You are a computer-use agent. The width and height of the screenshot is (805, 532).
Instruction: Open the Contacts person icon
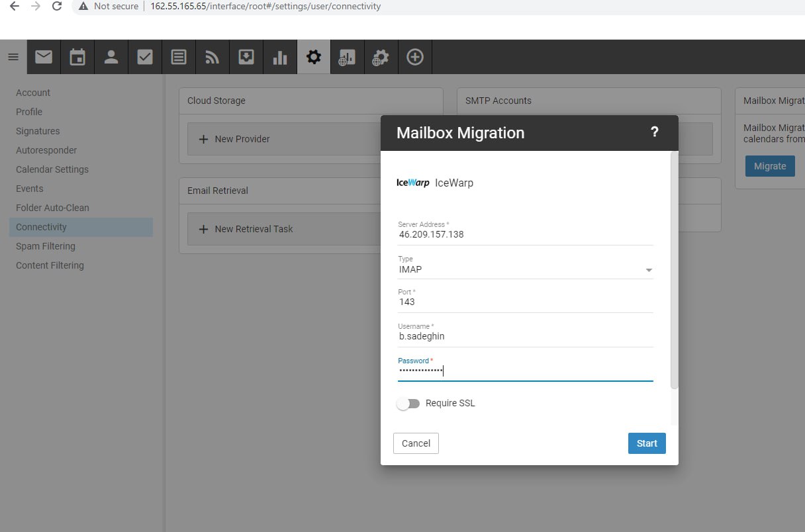tap(111, 57)
